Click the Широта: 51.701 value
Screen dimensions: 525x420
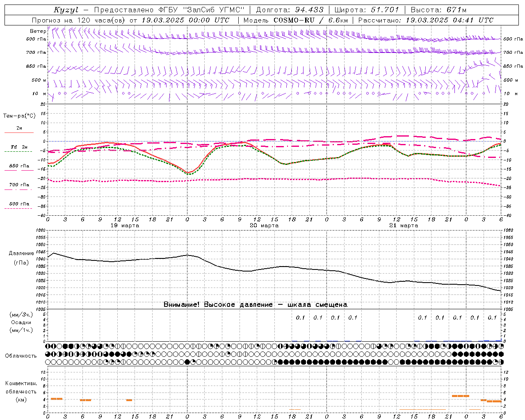click(367, 10)
